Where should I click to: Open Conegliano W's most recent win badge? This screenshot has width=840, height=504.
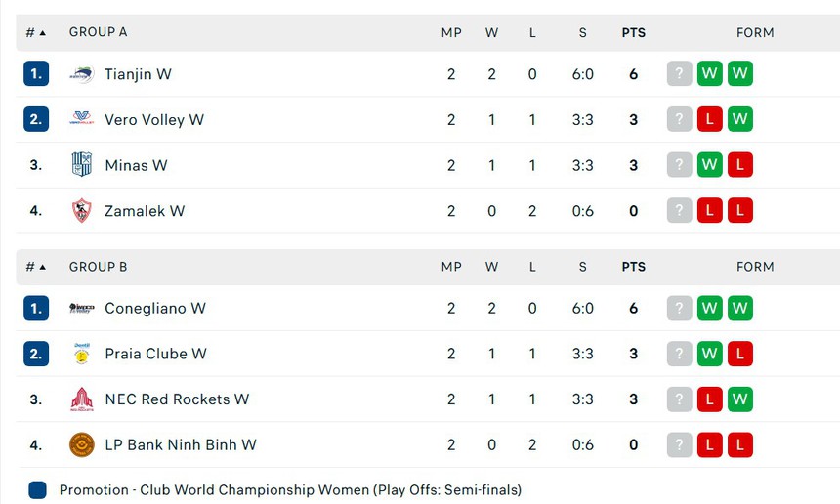[x=710, y=309]
